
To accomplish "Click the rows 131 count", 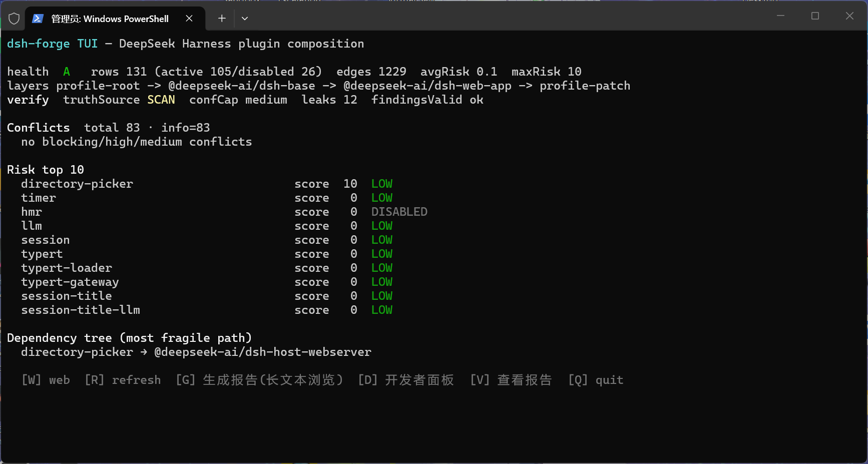I will [x=119, y=72].
